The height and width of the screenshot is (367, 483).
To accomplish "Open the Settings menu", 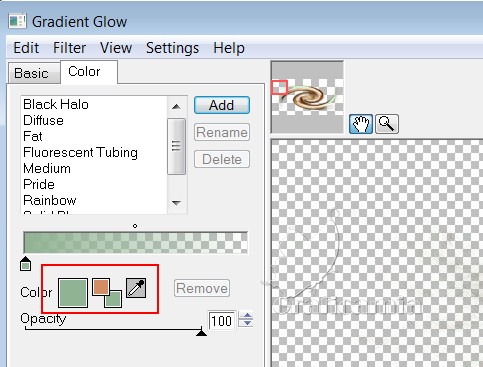I will pos(172,48).
